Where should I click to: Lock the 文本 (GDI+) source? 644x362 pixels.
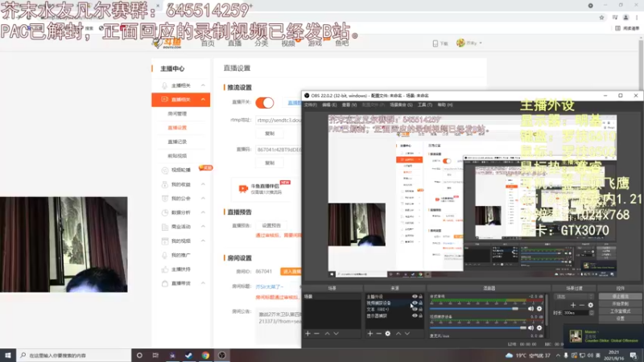pos(420,309)
